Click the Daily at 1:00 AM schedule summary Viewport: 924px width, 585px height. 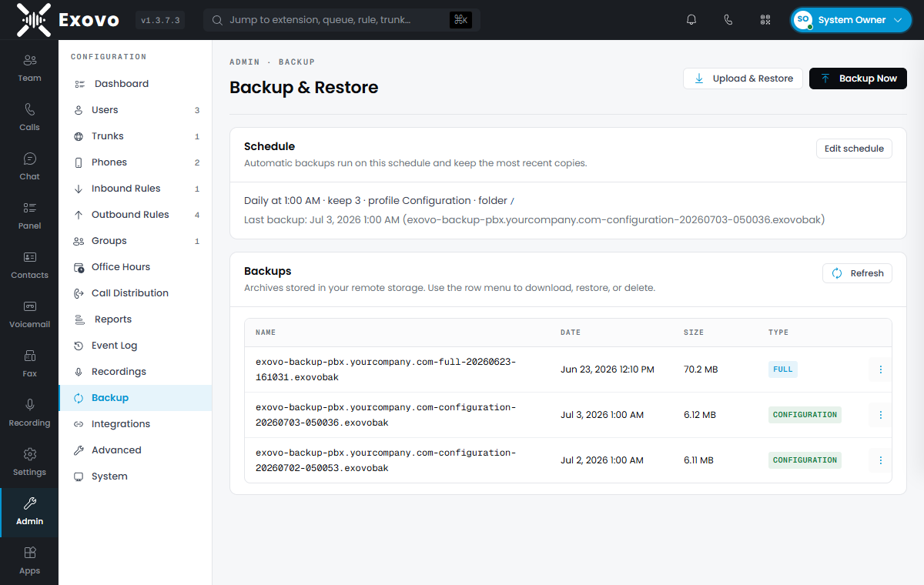point(379,201)
